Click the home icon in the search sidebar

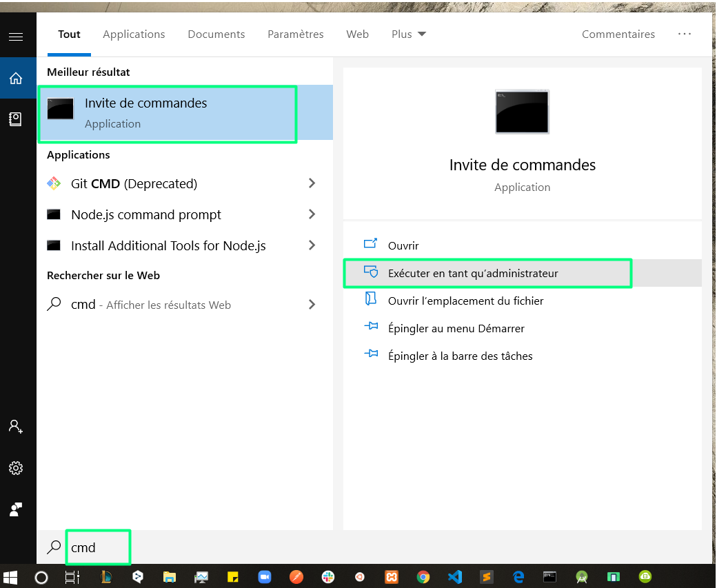coord(17,78)
